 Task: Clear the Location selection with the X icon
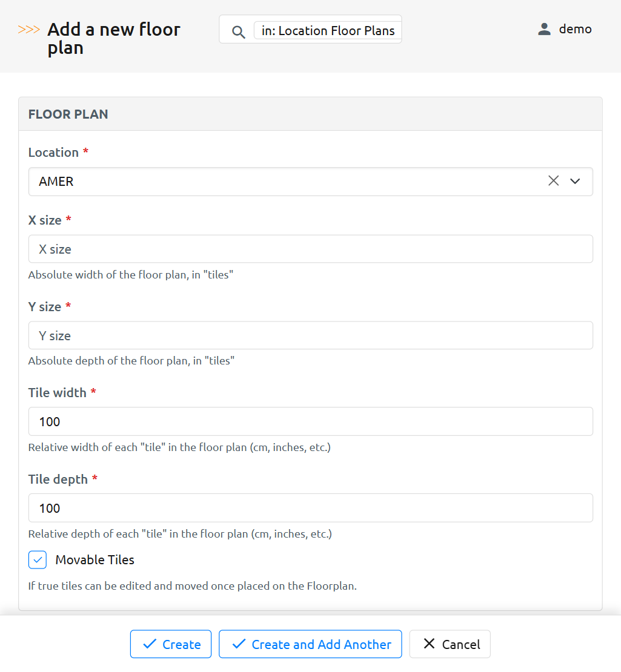point(553,181)
